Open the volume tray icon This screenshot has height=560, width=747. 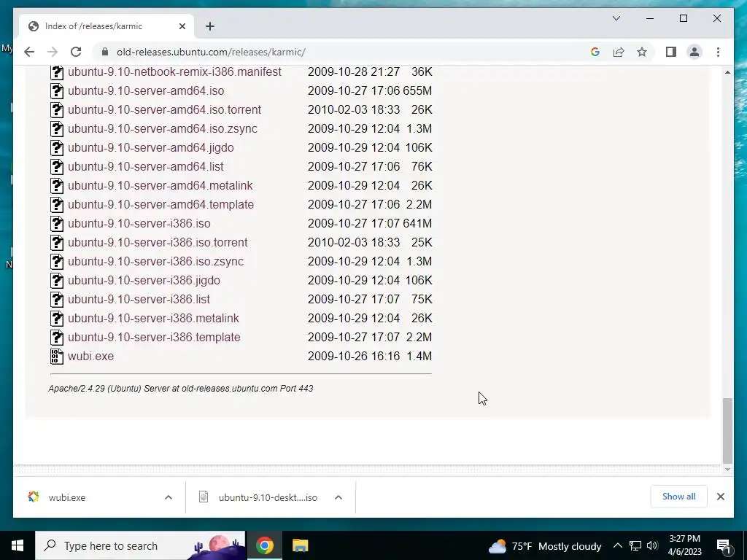click(652, 545)
